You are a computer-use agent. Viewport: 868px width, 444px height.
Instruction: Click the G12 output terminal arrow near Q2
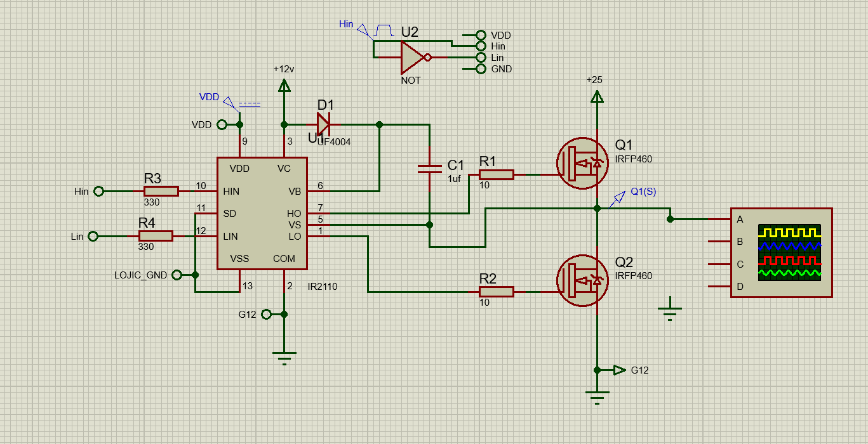coord(619,370)
